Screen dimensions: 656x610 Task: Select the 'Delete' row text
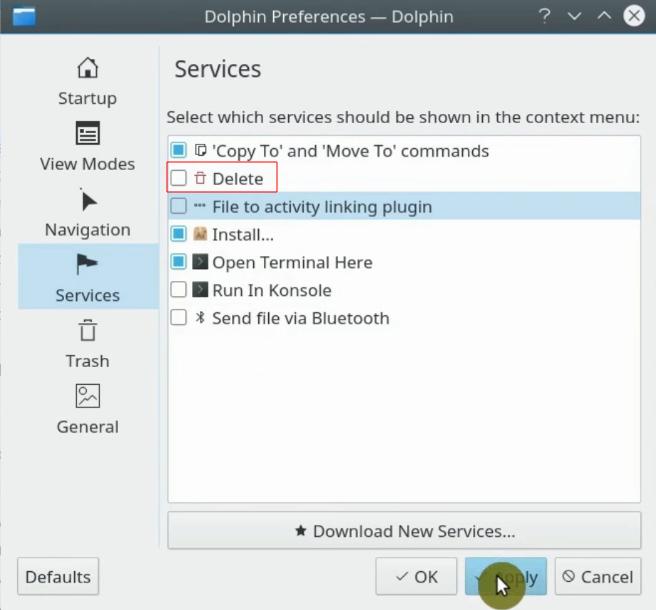point(238,179)
